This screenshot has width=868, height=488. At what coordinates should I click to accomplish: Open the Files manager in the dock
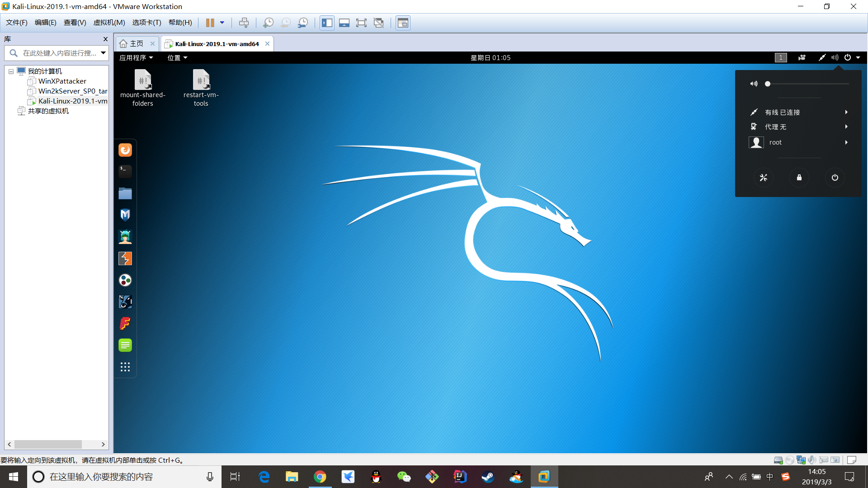[x=125, y=193]
